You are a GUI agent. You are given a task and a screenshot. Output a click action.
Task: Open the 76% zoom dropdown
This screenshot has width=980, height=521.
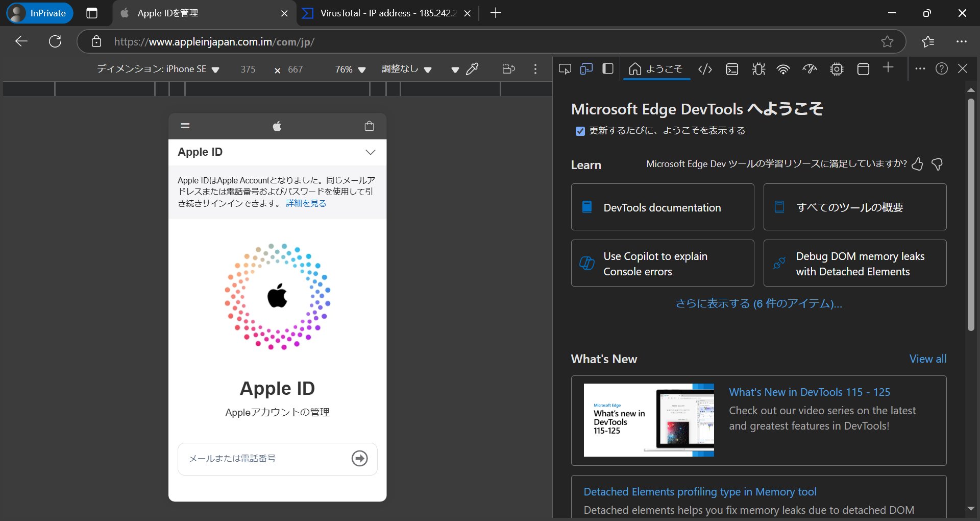coord(350,69)
